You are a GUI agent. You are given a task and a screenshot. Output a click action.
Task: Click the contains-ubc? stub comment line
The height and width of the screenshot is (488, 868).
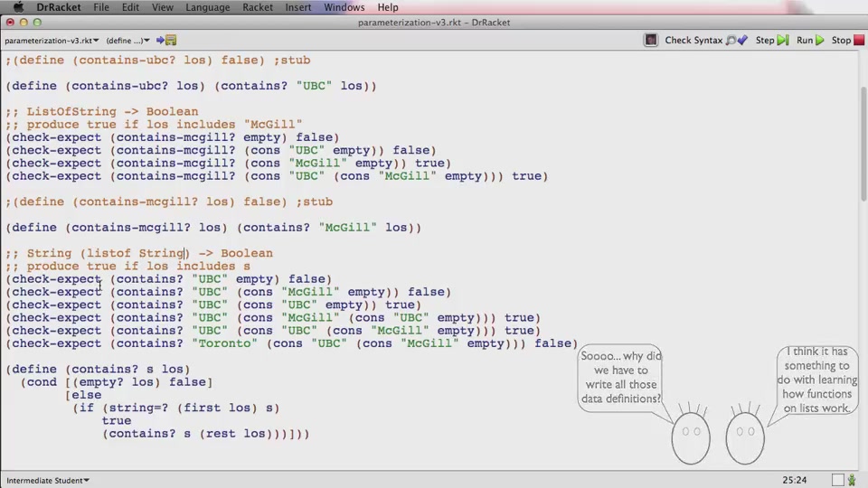[157, 60]
